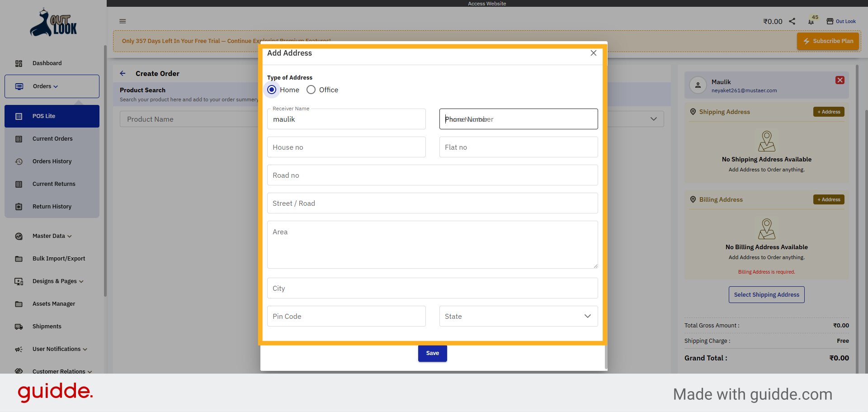Open Current Returns
The height and width of the screenshot is (412, 868).
pyautogui.click(x=54, y=184)
